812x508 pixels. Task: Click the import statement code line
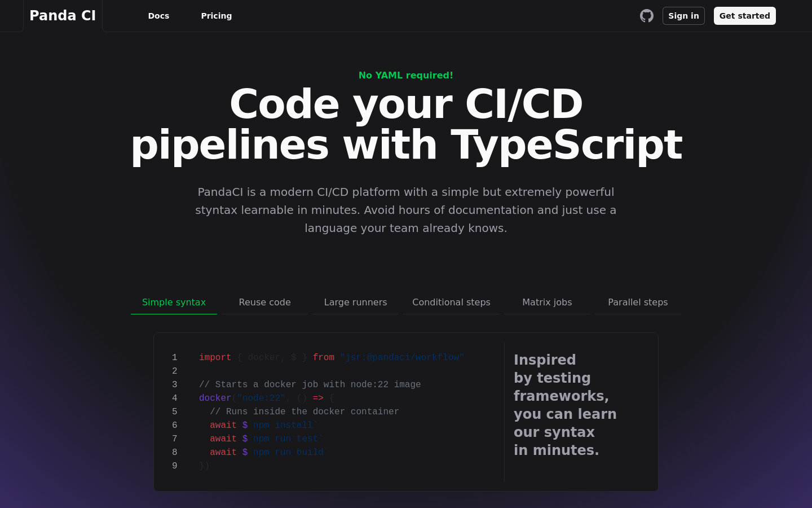click(x=332, y=357)
